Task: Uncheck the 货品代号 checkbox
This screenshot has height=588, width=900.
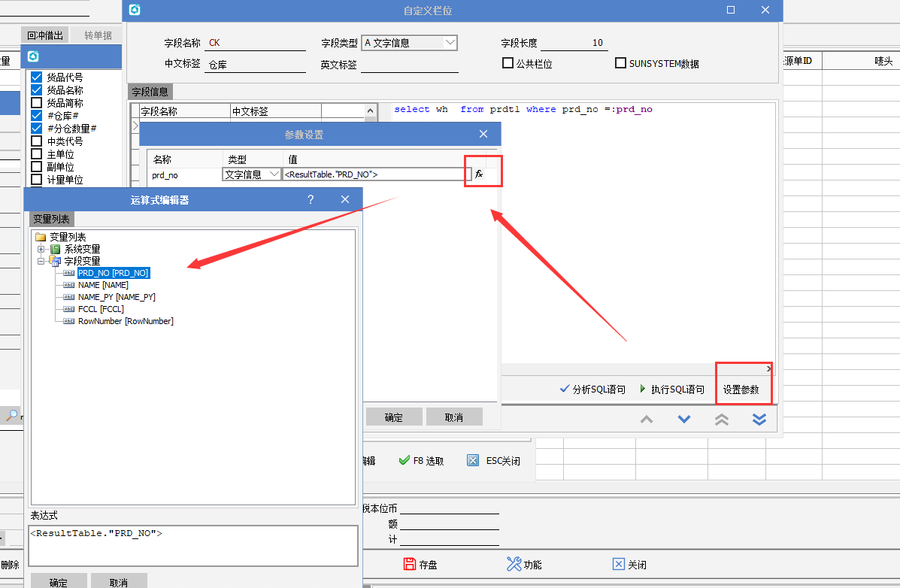Action: pos(36,77)
